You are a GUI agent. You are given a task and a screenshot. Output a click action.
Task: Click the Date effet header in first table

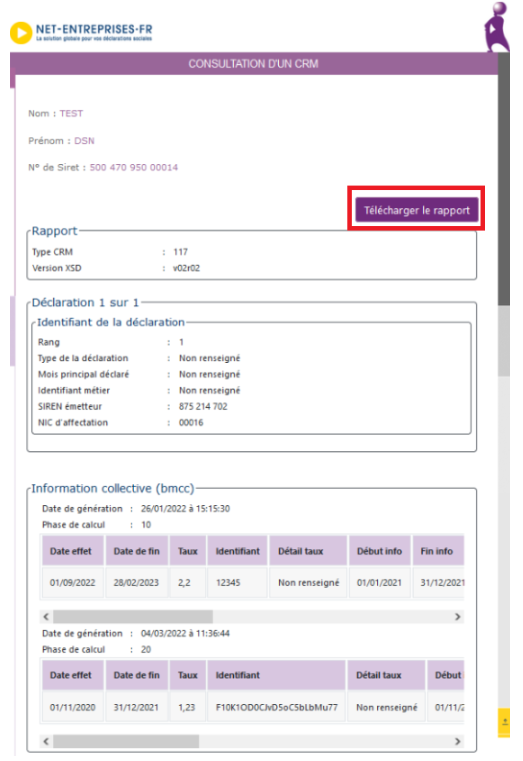click(73, 551)
